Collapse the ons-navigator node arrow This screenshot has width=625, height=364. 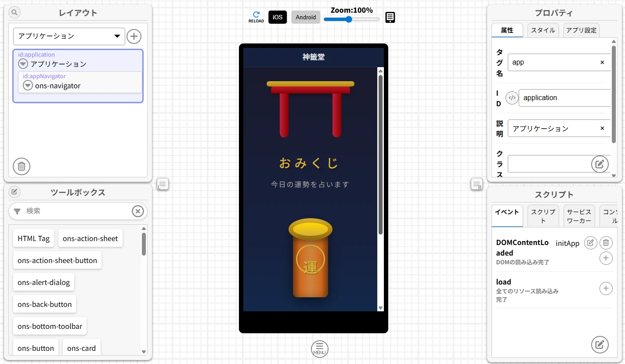click(x=28, y=85)
